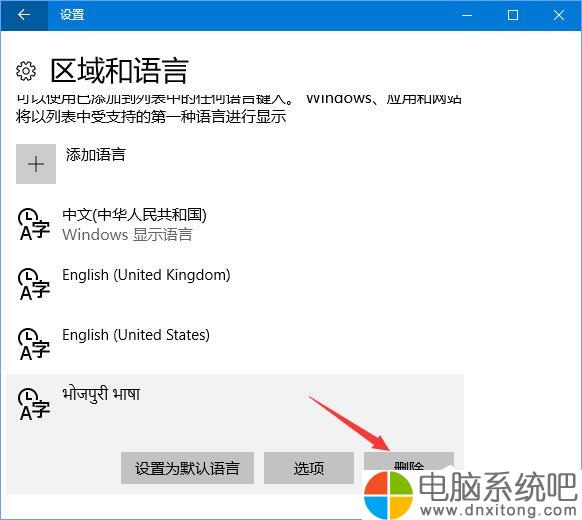582x520 pixels.
Task: Go back using the arrow in title bar
Action: pyautogui.click(x=24, y=15)
